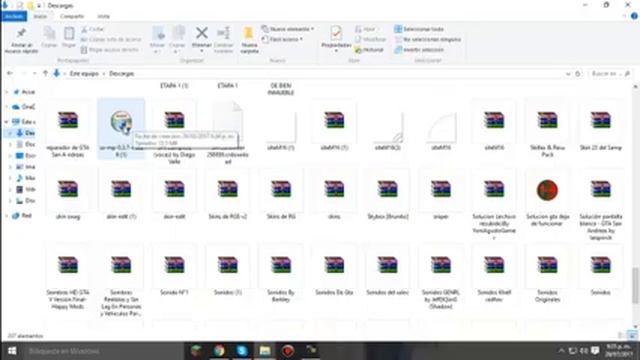The image size is (640, 360).
Task: Click Copiar ruta de acceso
Action: (x=111, y=40)
